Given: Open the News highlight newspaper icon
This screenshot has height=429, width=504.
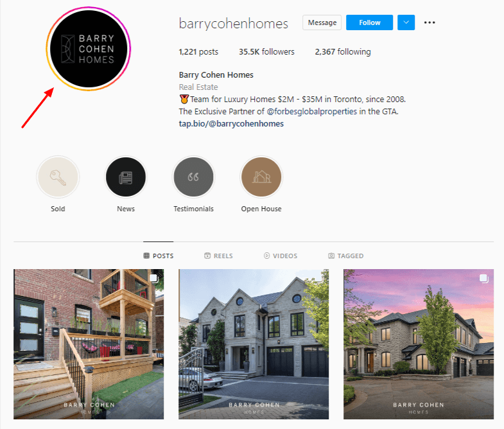Looking at the screenshot, I should [126, 177].
